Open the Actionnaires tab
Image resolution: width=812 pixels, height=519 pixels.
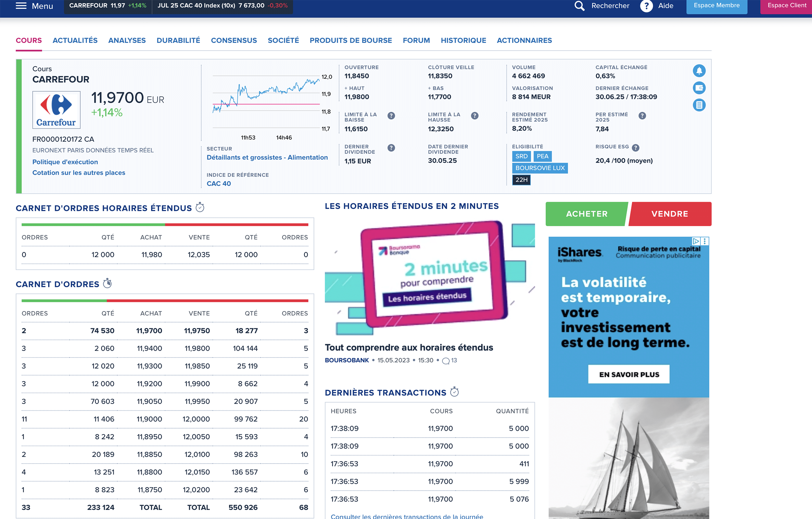tap(524, 40)
